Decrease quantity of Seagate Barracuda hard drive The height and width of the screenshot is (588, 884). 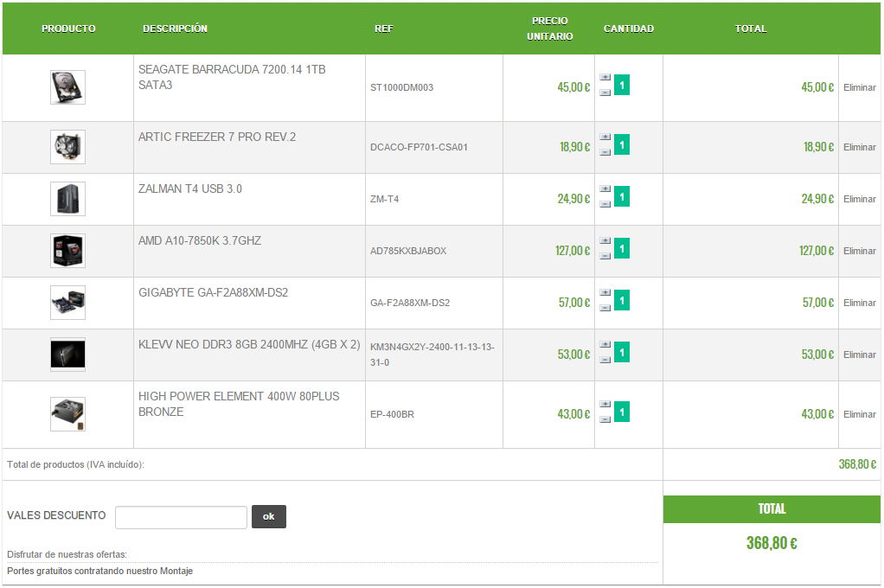(605, 93)
